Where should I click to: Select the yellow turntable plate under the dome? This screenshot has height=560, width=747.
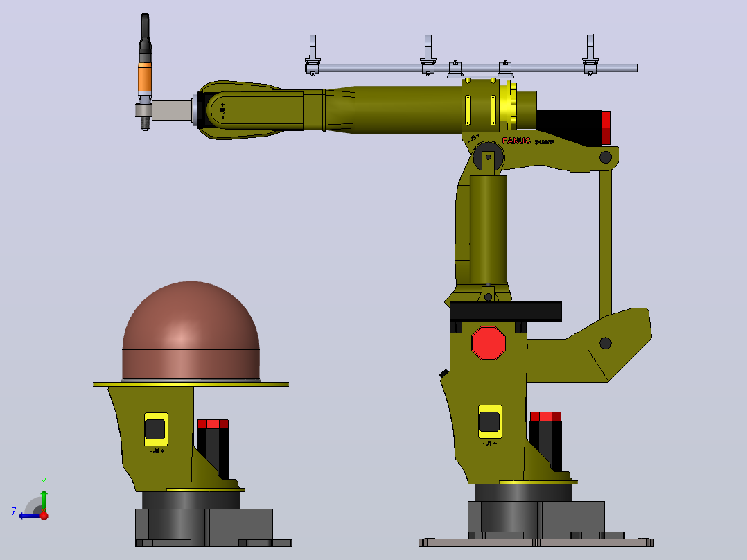(x=191, y=384)
